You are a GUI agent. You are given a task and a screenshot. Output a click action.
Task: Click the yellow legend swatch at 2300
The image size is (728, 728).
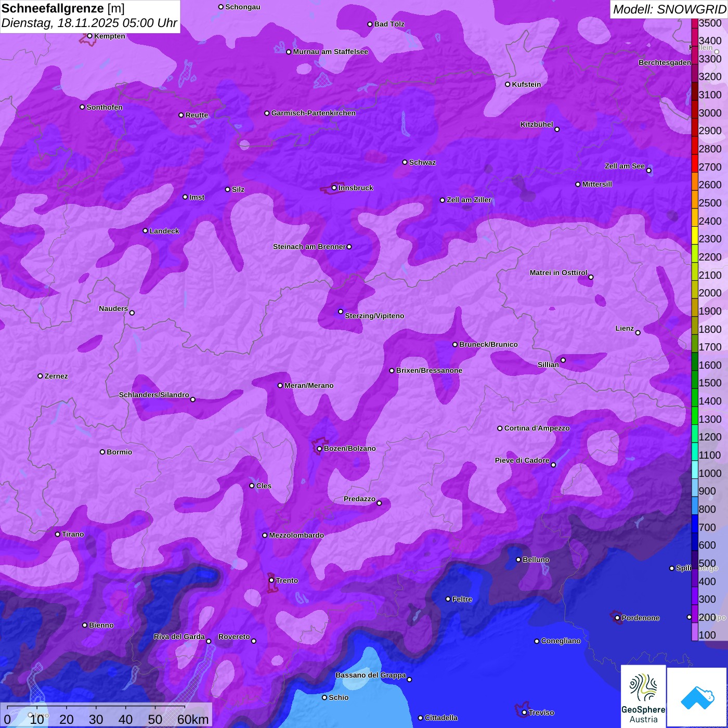[x=695, y=235]
